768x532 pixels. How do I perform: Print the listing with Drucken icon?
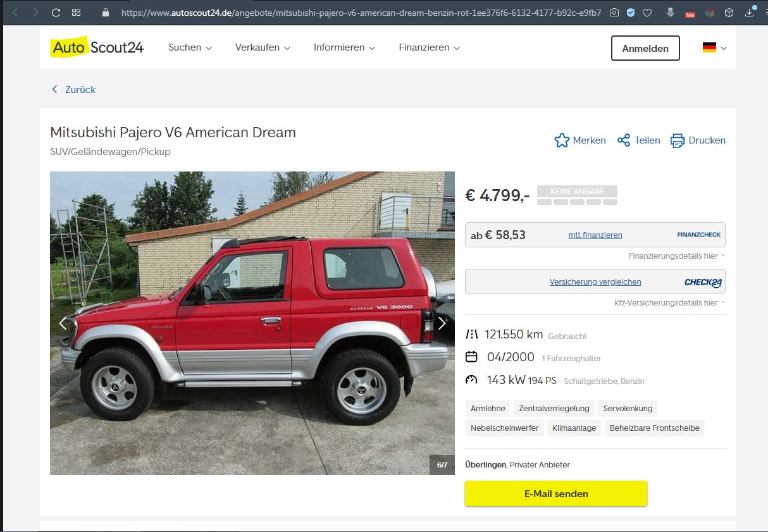point(678,140)
